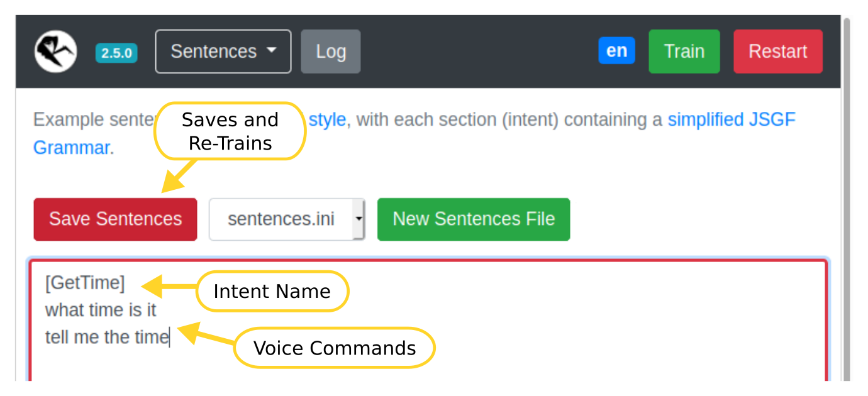This screenshot has height=396, width=868.
Task: Select the GetTime intent header line
Action: click(86, 283)
